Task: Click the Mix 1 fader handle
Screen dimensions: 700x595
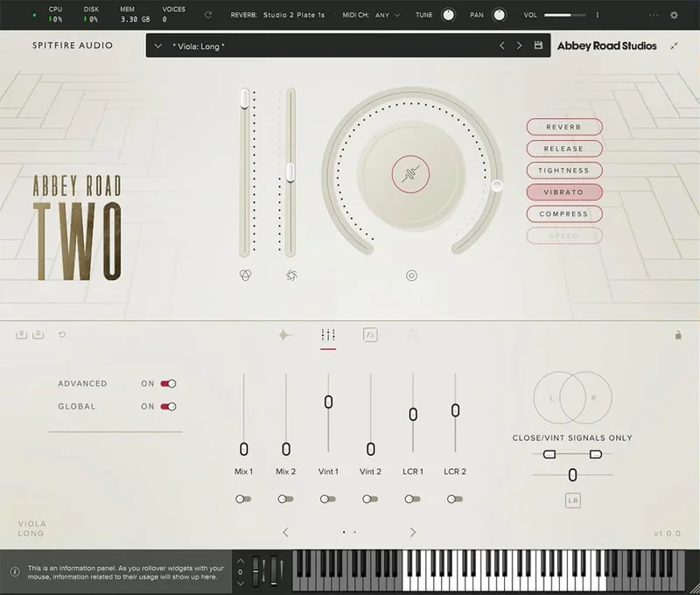Action: (x=244, y=449)
